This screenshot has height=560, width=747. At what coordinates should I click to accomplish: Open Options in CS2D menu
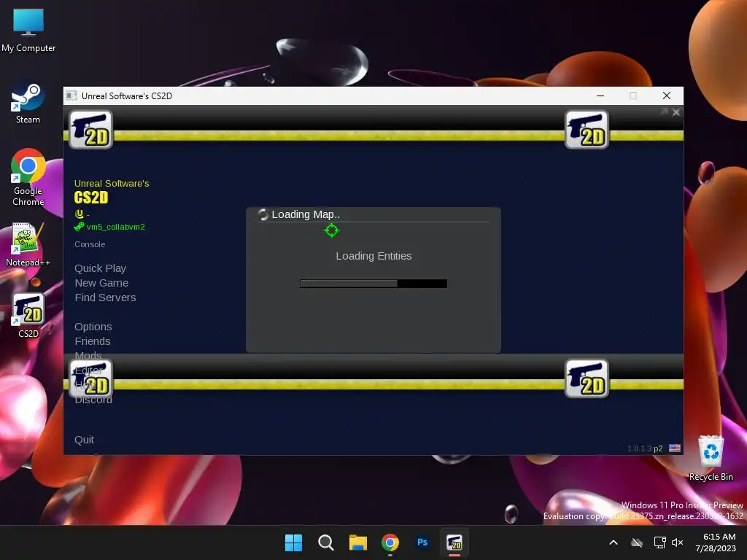pyautogui.click(x=93, y=327)
